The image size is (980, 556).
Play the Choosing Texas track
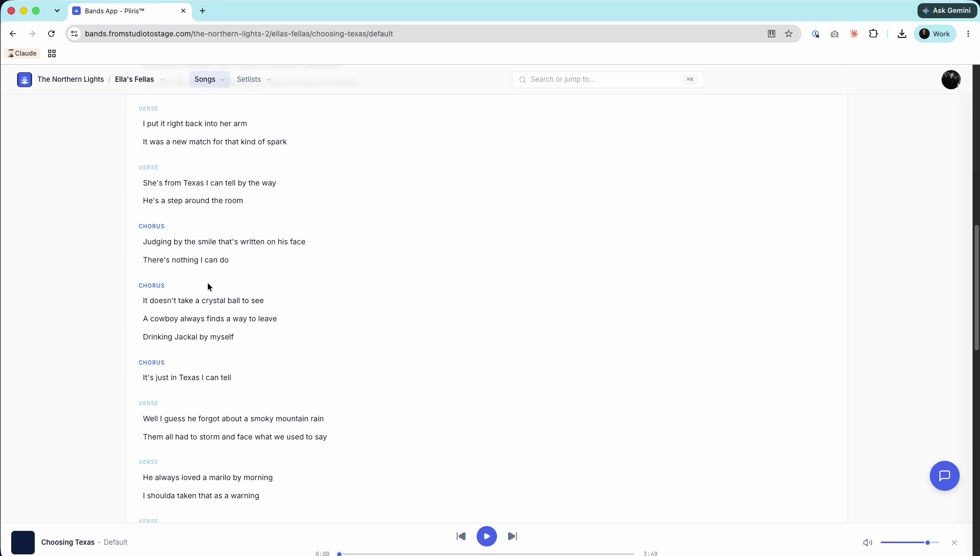(x=486, y=536)
